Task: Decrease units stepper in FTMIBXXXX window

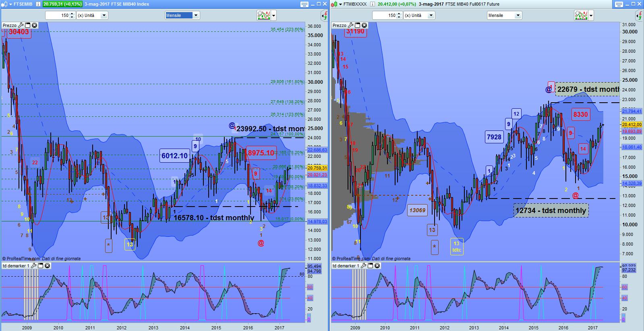Action: [399, 17]
